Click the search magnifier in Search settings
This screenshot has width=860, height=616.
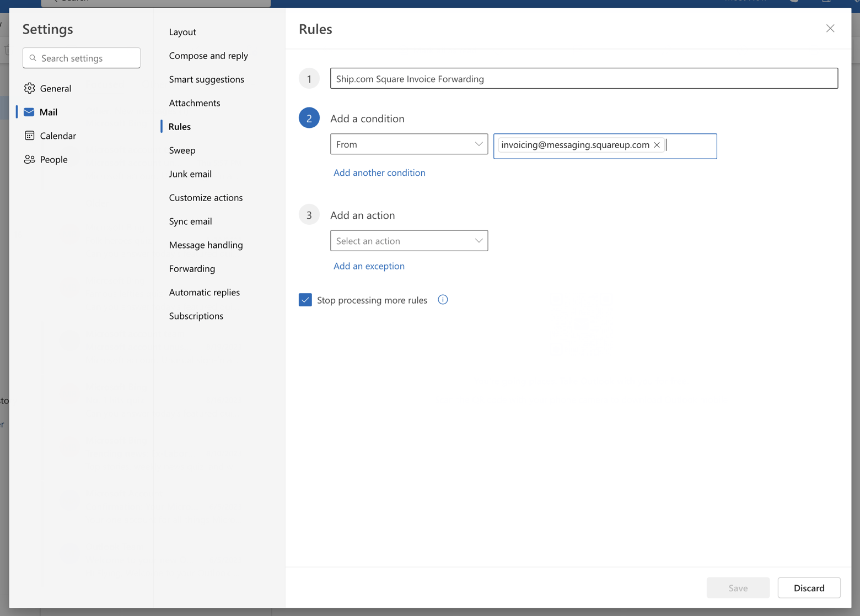point(33,58)
